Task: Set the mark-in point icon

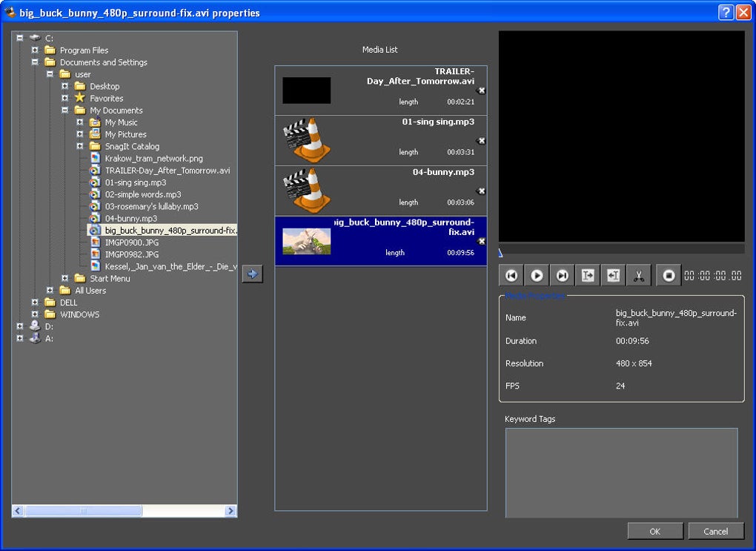Action: 588,276
